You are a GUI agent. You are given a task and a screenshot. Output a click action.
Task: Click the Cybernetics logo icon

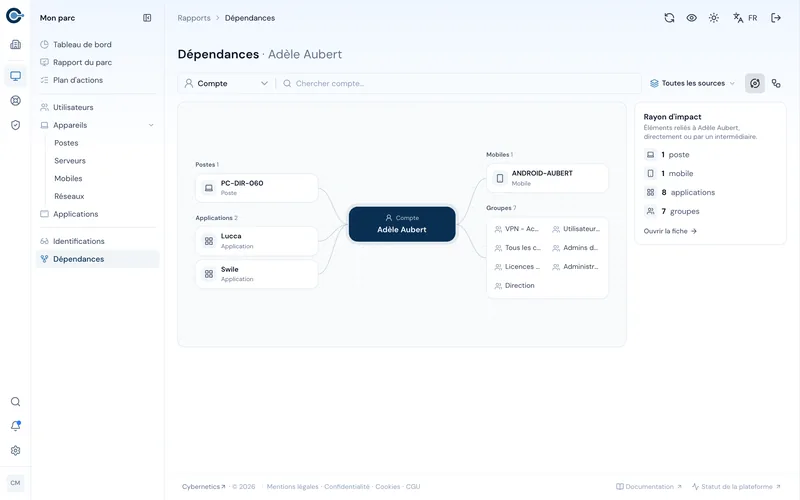[x=15, y=16]
